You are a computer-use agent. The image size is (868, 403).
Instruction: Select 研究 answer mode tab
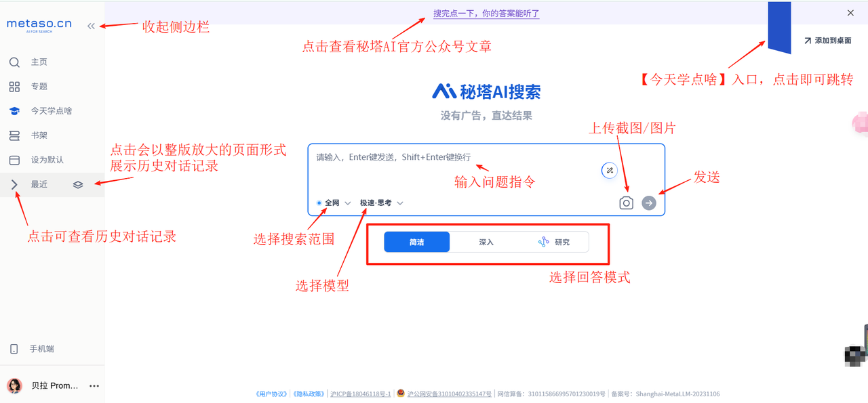(555, 242)
